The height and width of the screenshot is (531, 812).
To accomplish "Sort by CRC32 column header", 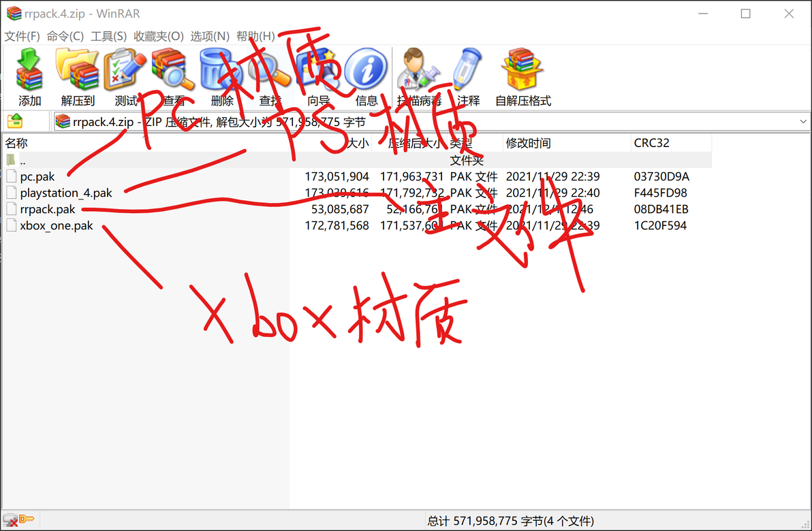I will (671, 143).
